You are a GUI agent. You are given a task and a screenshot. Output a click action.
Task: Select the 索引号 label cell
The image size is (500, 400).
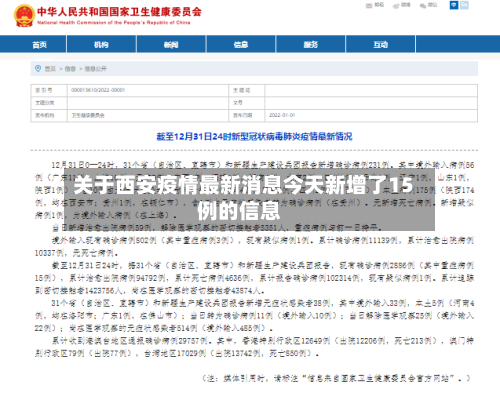(x=49, y=90)
